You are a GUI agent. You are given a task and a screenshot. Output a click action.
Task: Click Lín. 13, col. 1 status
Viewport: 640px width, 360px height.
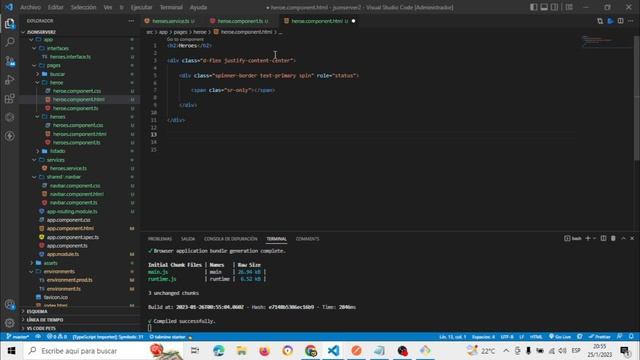tap(453, 337)
